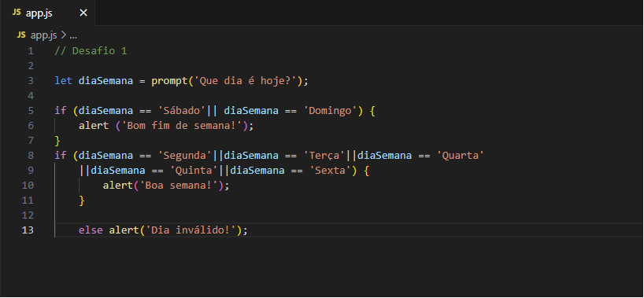
Task: Click the 'if' keyword on line 8
Action: pyautogui.click(x=61, y=156)
